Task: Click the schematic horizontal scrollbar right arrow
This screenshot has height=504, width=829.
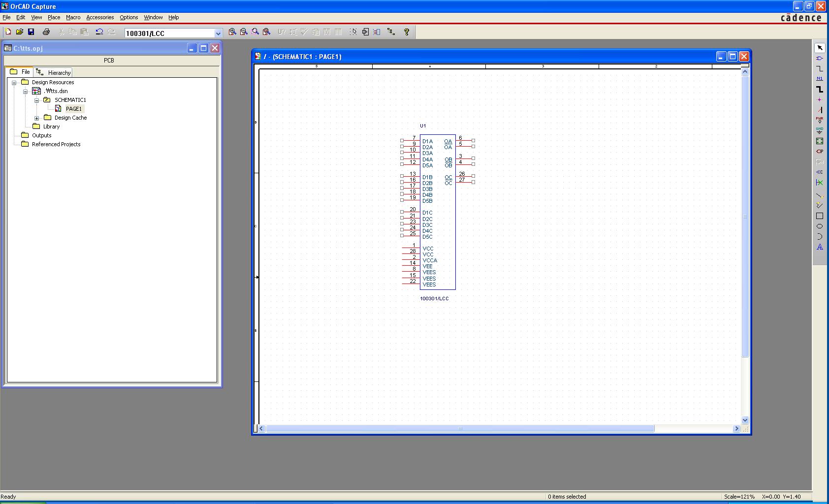Action: 736,429
